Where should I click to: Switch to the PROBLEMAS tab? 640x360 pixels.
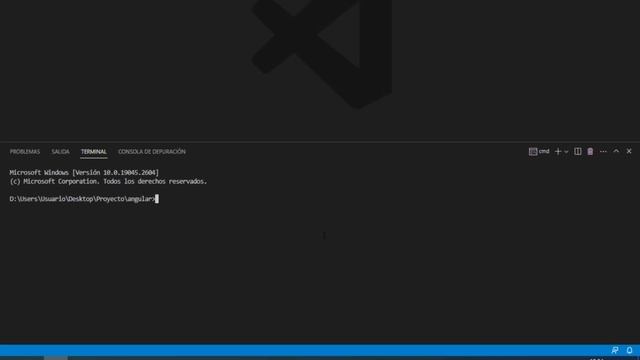(25, 152)
